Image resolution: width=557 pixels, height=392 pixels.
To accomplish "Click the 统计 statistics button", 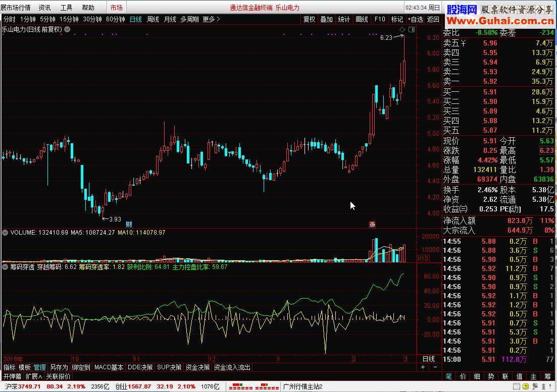I will click(x=343, y=19).
